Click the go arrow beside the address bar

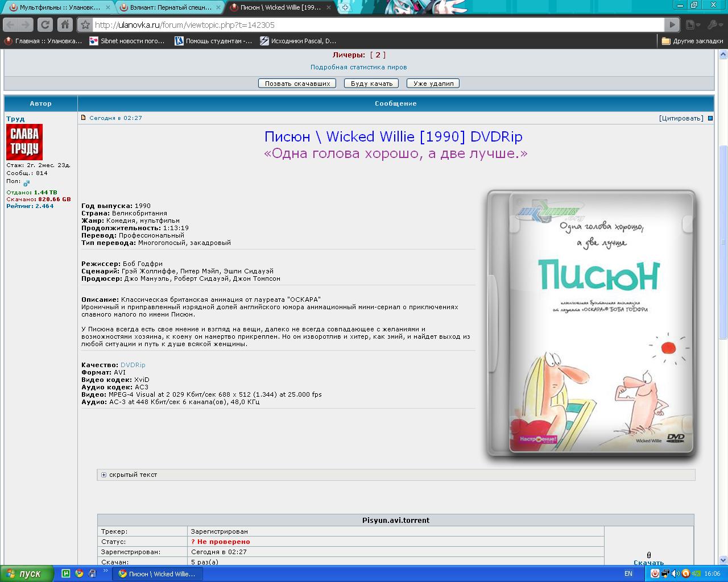(672, 24)
